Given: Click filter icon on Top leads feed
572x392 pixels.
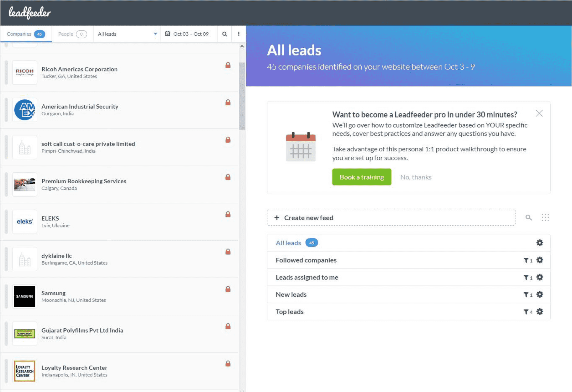Looking at the screenshot, I should click(x=526, y=312).
